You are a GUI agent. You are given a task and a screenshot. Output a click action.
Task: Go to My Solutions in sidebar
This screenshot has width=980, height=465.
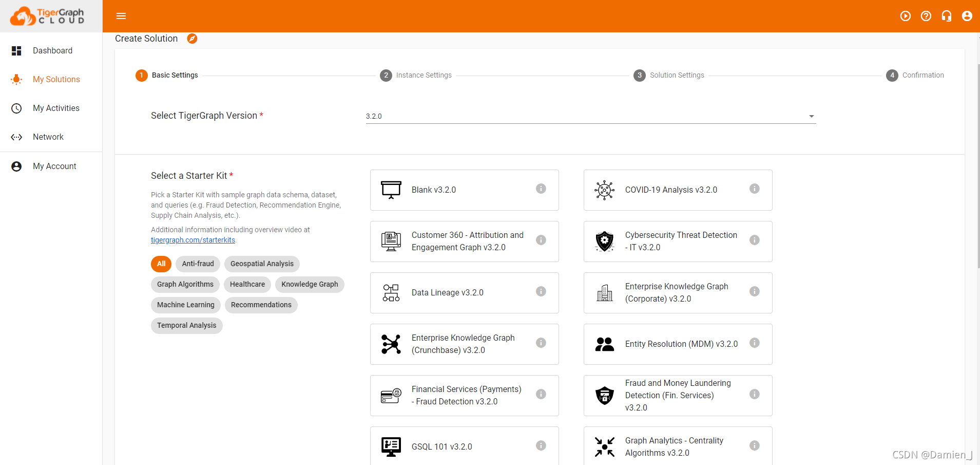tap(51, 79)
